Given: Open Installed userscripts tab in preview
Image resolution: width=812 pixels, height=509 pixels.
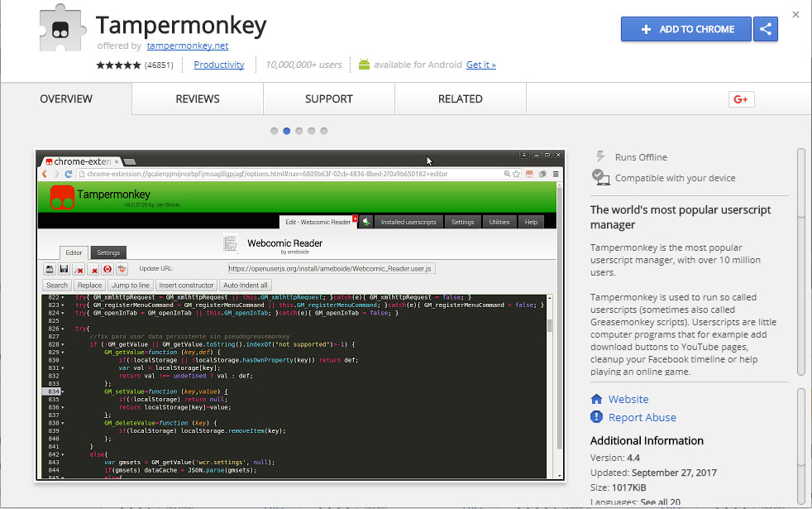Looking at the screenshot, I should click(408, 222).
